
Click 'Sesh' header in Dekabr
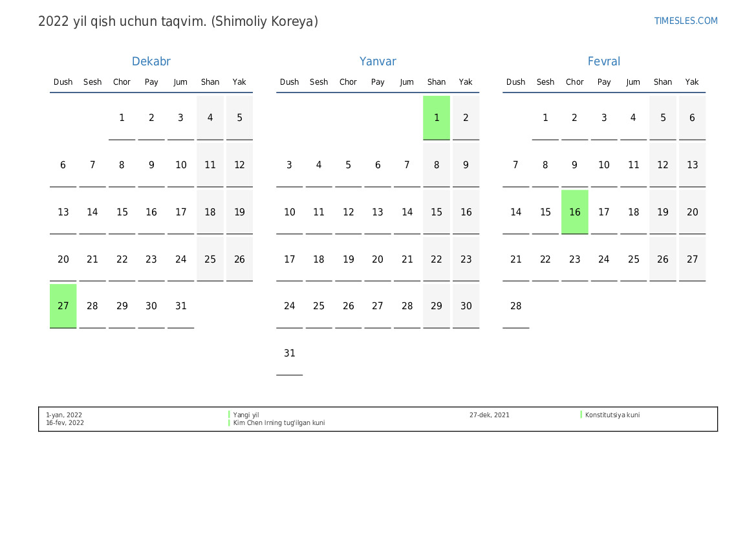(x=92, y=82)
